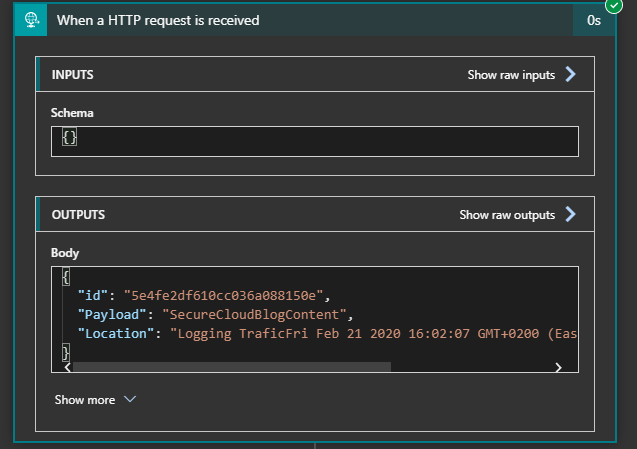637x449 pixels.
Task: Click the Schema label
Action: click(x=72, y=111)
